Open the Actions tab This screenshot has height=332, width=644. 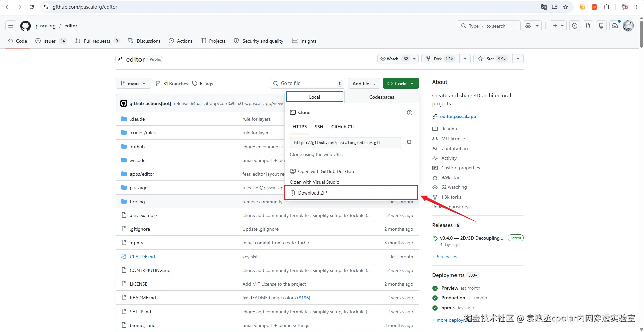(x=180, y=41)
